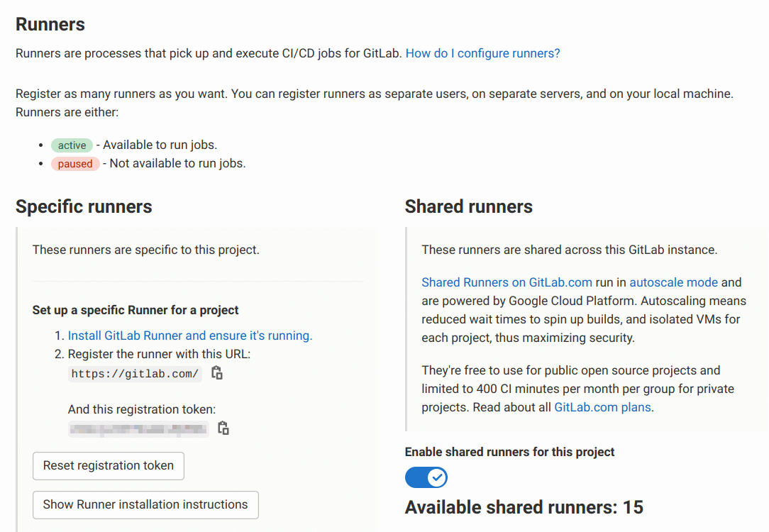Open the "How do I configure runners?" link
The height and width of the screenshot is (532, 769).
click(x=482, y=53)
